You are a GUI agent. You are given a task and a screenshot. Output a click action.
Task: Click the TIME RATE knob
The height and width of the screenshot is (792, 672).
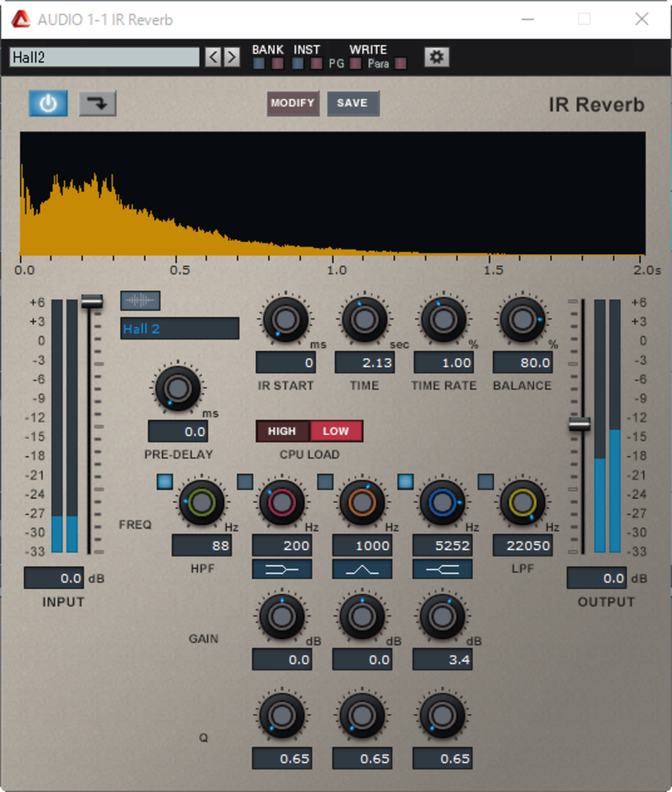coord(444,319)
